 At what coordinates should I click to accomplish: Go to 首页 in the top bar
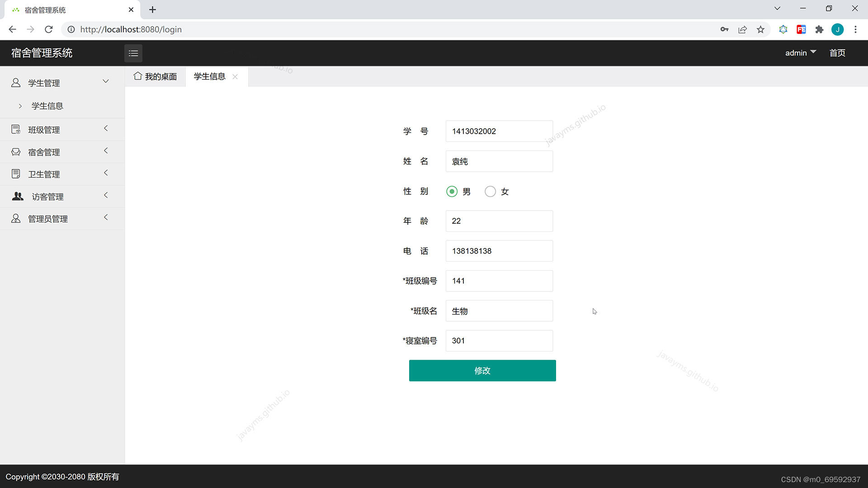[x=837, y=53]
